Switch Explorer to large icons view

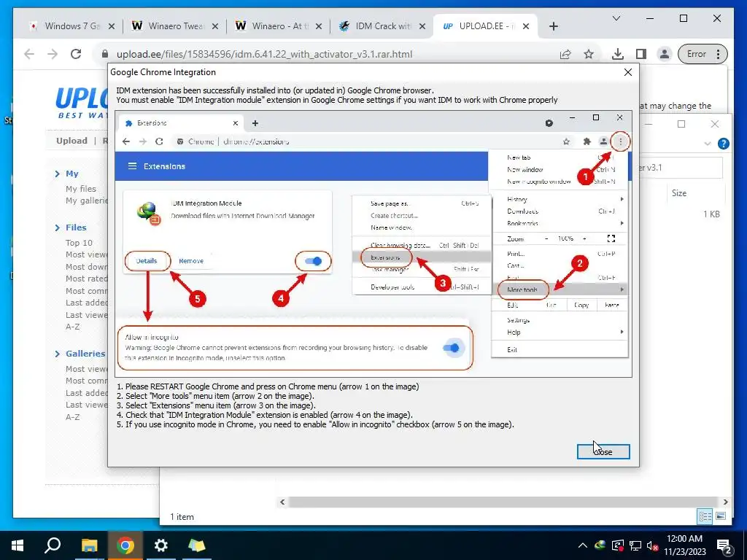coord(721,516)
